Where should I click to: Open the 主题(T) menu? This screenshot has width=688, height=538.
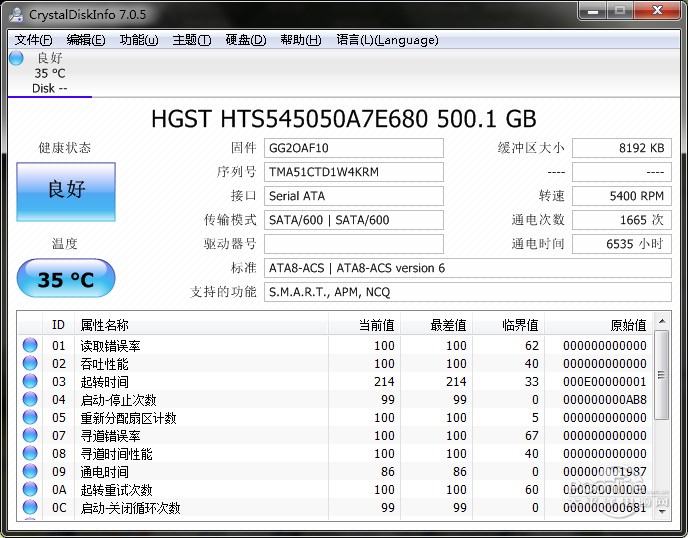(191, 40)
